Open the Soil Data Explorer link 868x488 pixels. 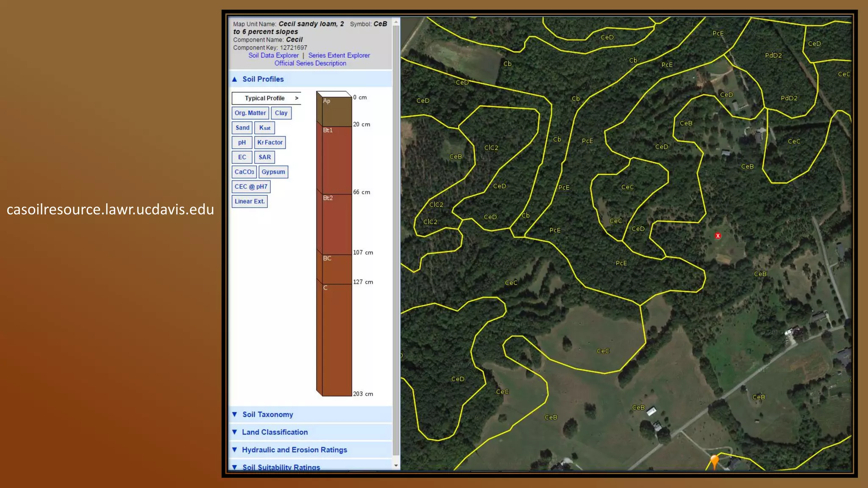pyautogui.click(x=273, y=55)
